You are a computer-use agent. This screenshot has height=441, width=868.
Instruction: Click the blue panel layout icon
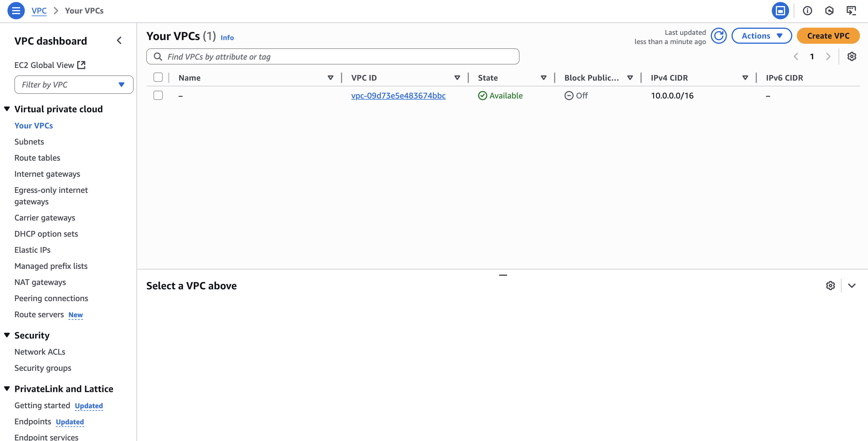coord(780,11)
